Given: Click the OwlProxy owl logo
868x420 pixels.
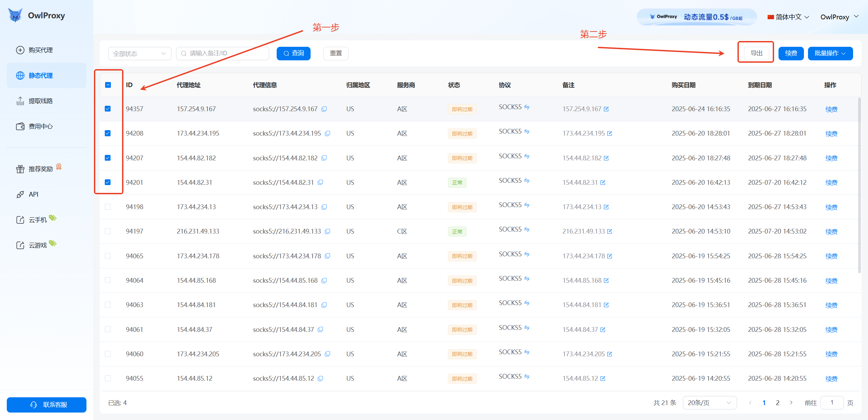Looking at the screenshot, I should click(15, 15).
